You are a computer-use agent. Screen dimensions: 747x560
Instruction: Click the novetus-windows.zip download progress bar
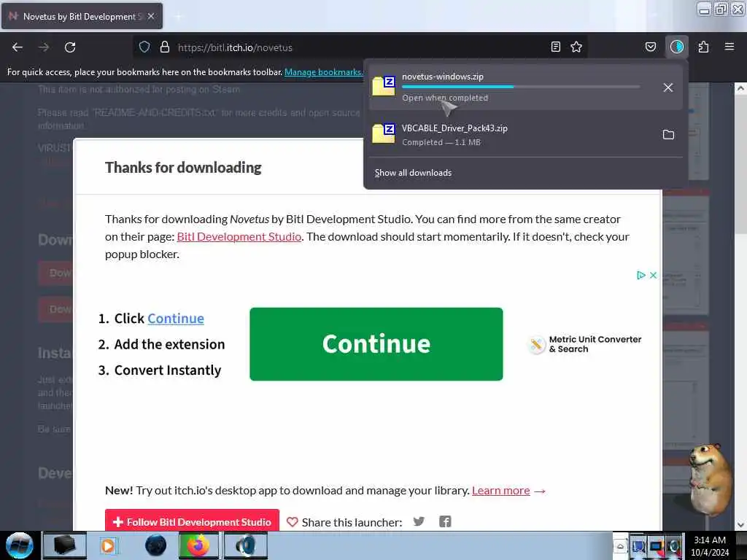point(521,87)
